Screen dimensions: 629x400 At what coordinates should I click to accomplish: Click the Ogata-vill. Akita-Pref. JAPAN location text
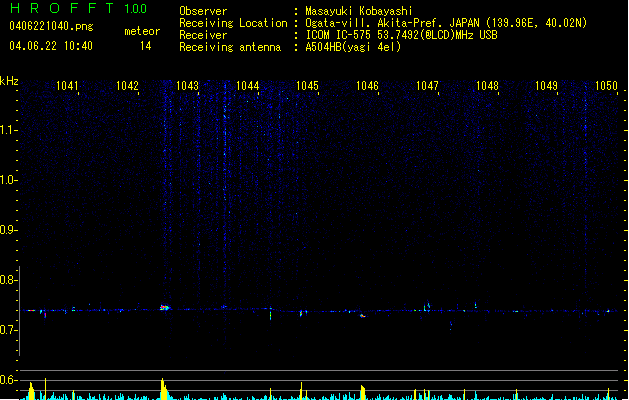point(446,23)
